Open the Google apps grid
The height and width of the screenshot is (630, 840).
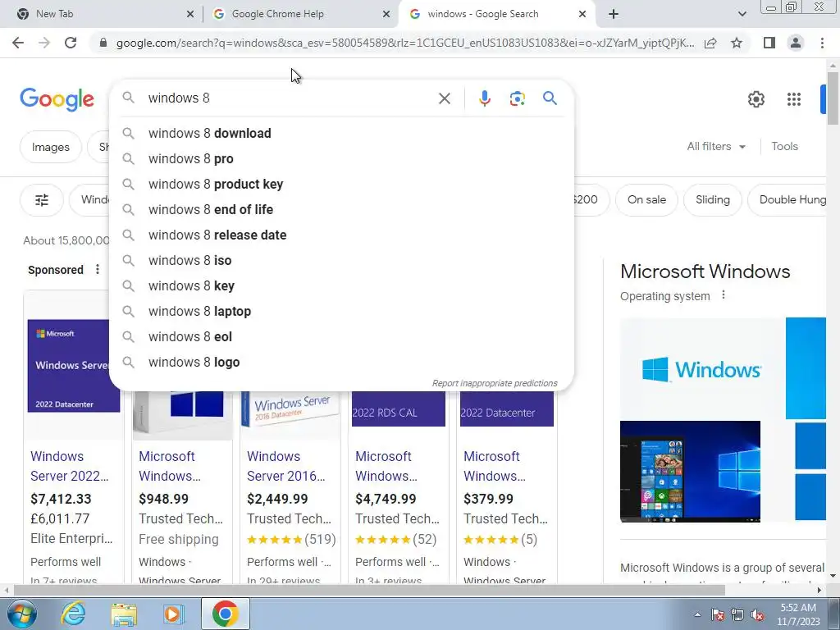pyautogui.click(x=794, y=99)
